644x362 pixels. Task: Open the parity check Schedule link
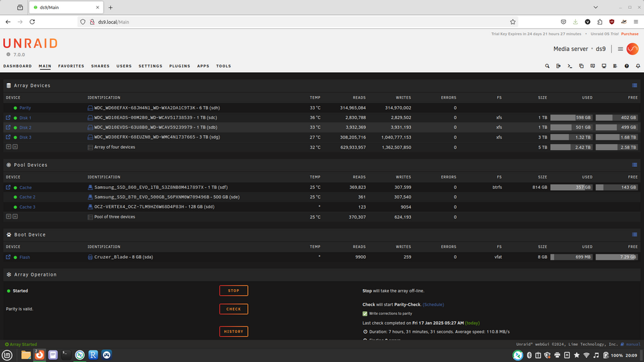click(x=433, y=305)
